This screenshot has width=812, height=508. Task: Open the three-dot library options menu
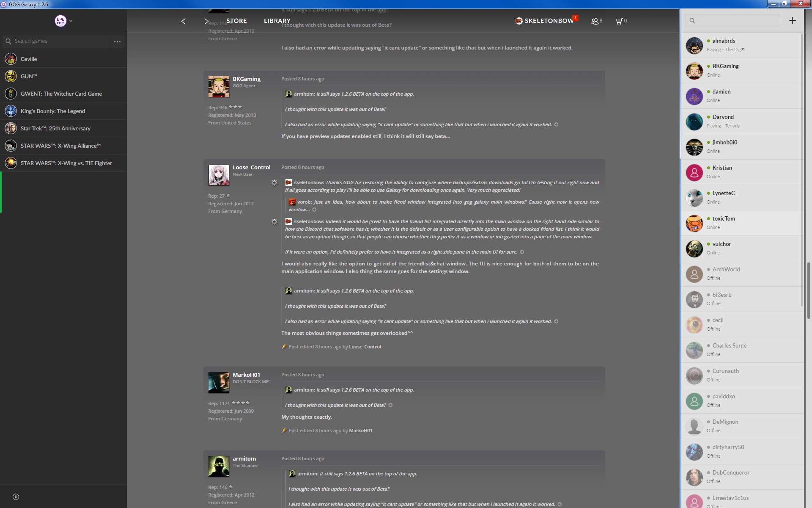tap(117, 41)
